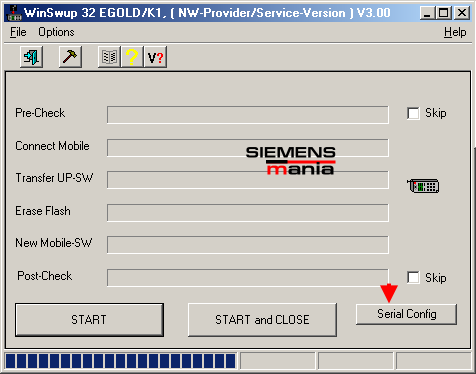
Task: Open the File menu
Action: [x=18, y=32]
